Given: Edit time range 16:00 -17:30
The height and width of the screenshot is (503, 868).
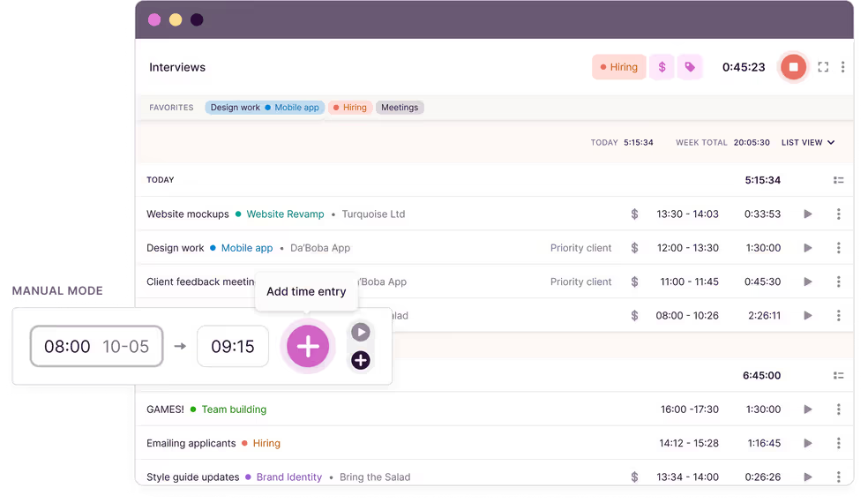Looking at the screenshot, I should (689, 409).
